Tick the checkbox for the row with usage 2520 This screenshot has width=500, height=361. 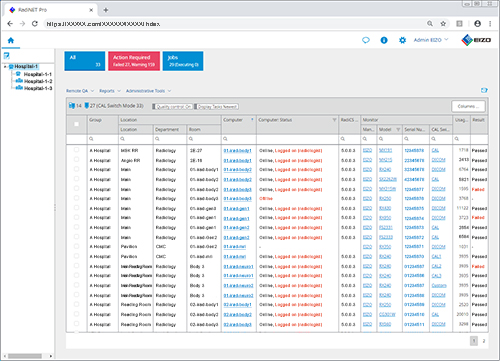click(x=76, y=304)
